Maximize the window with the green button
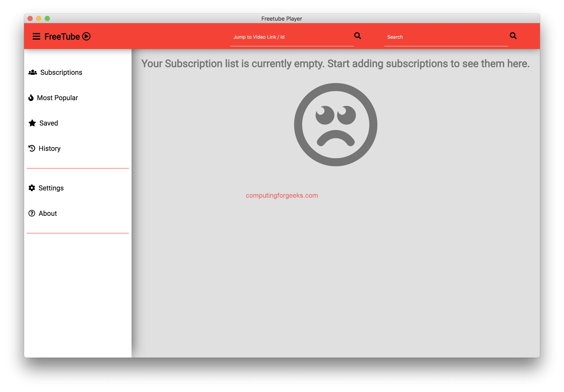The width and height of the screenshot is (564, 392). pyautogui.click(x=48, y=18)
